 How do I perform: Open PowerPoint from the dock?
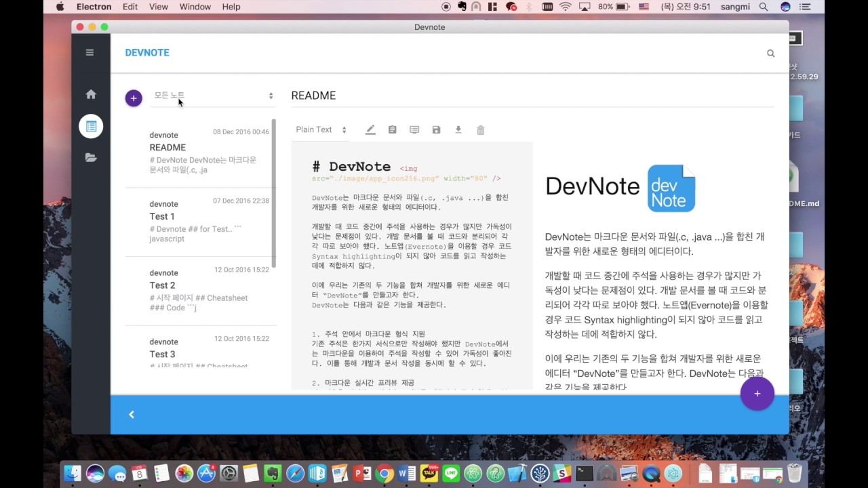coord(362,473)
